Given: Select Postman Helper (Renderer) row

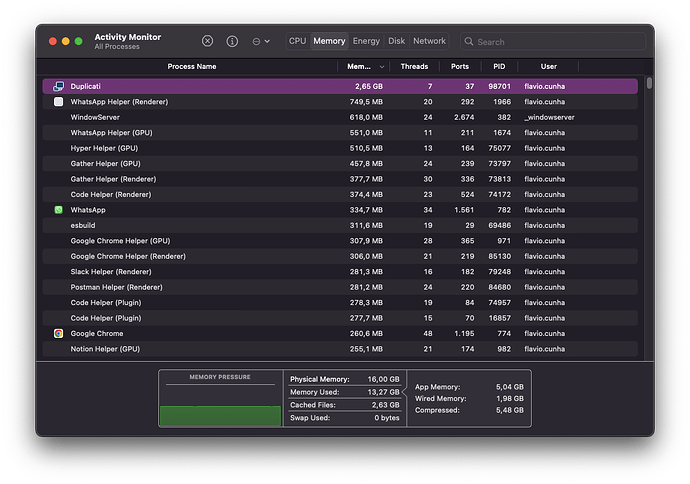Looking at the screenshot, I should (x=340, y=287).
